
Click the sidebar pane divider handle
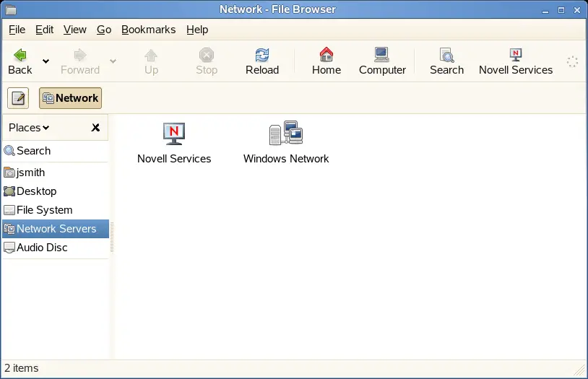[x=112, y=237]
